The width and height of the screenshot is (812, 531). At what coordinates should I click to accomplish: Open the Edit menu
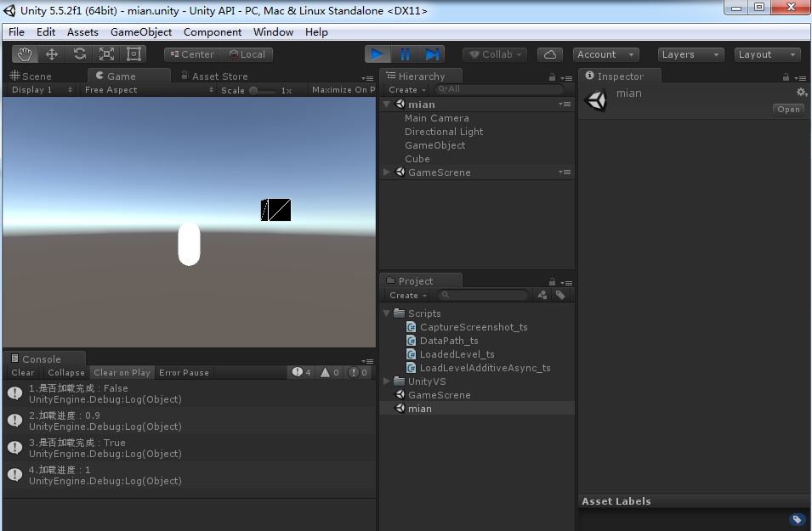point(46,32)
